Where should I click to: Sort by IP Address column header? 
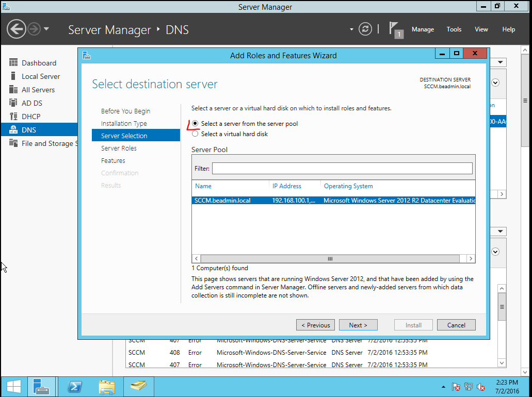click(287, 186)
